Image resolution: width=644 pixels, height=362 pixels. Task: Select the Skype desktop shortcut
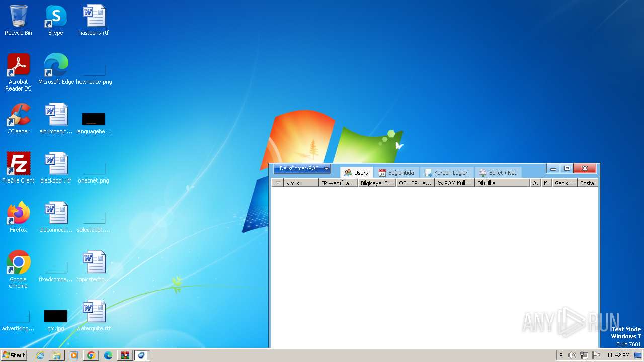tap(56, 20)
